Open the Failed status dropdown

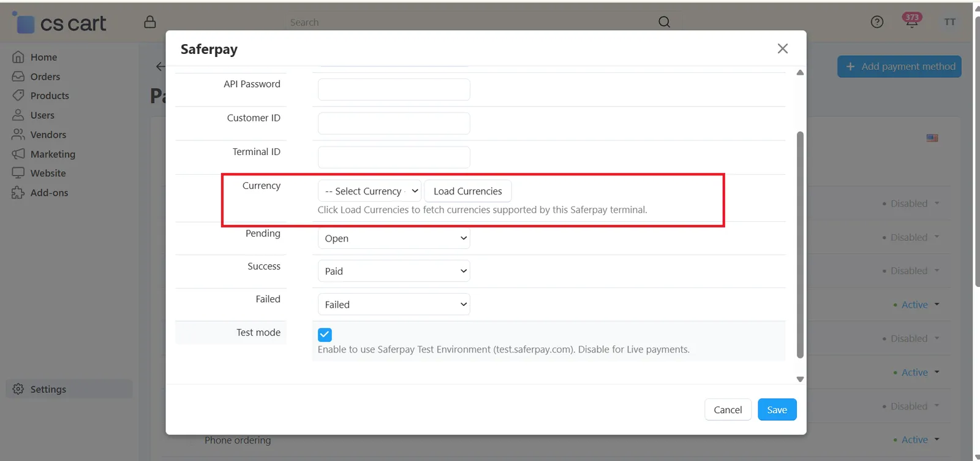pos(394,304)
